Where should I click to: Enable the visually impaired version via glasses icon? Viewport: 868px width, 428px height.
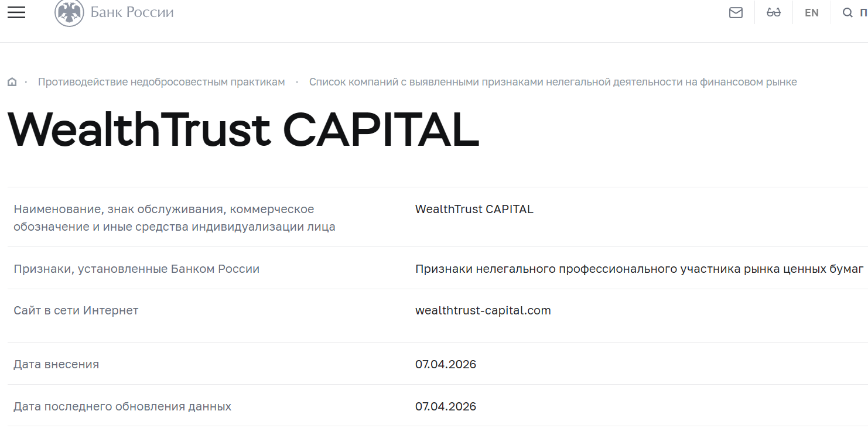[x=774, y=12]
